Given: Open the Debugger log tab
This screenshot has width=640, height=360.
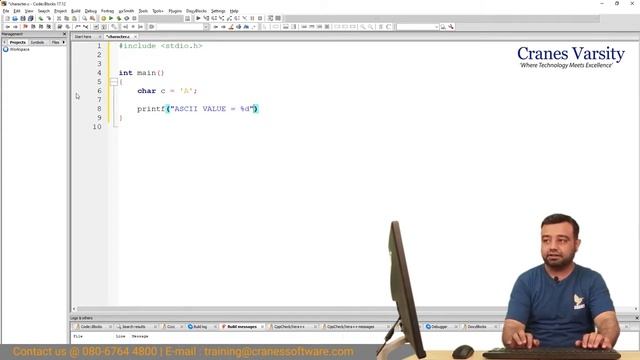Looking at the screenshot, I should [x=439, y=327].
